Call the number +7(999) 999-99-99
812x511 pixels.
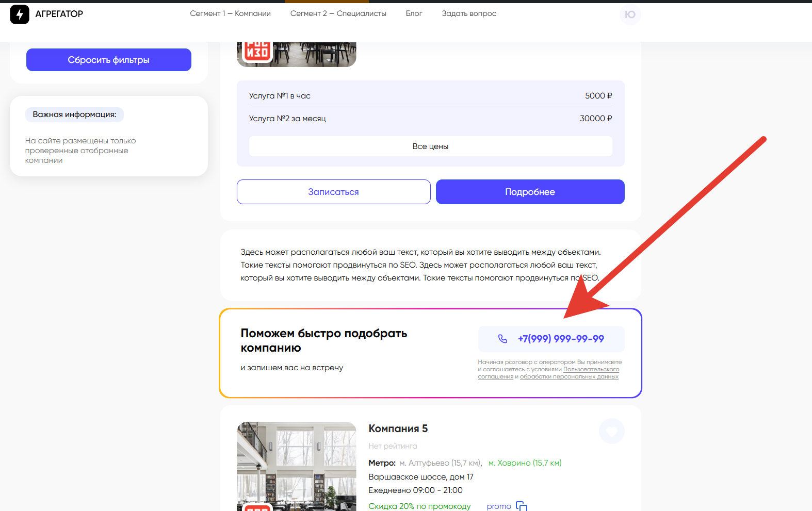(x=560, y=339)
